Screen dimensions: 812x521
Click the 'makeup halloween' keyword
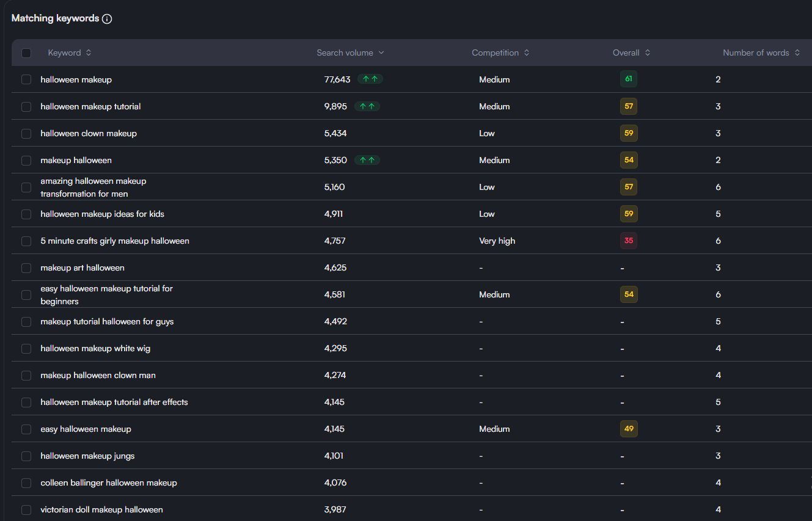click(x=76, y=161)
